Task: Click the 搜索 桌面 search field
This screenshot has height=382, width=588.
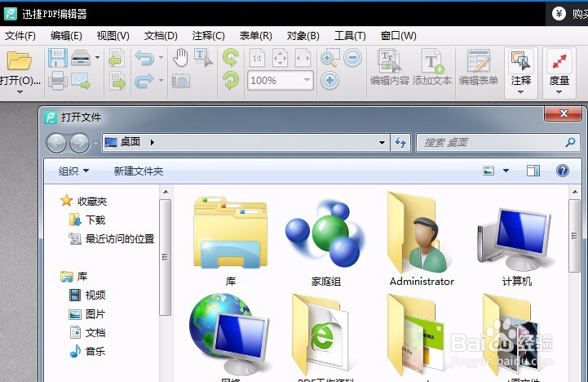Action: (498, 143)
